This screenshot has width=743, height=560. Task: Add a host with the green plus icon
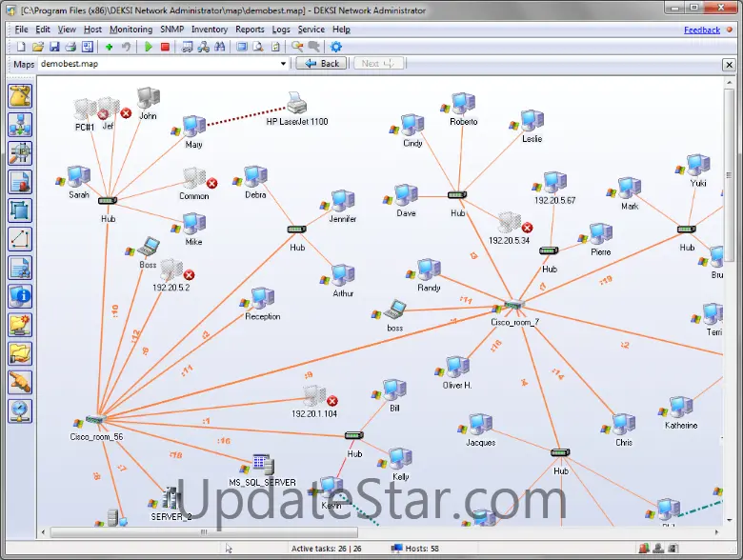click(x=109, y=47)
